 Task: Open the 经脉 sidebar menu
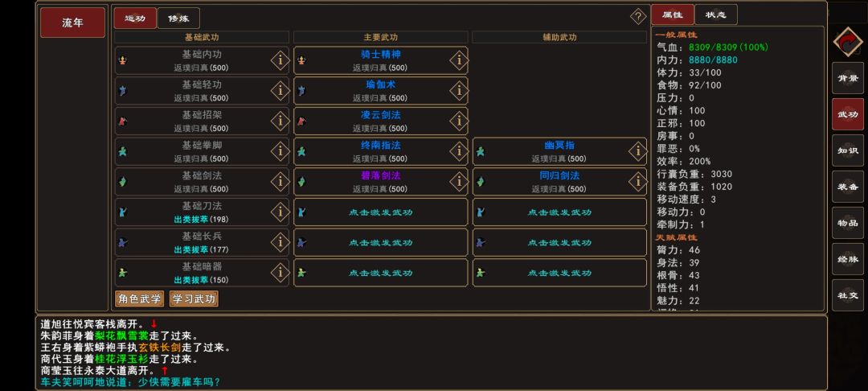[848, 258]
